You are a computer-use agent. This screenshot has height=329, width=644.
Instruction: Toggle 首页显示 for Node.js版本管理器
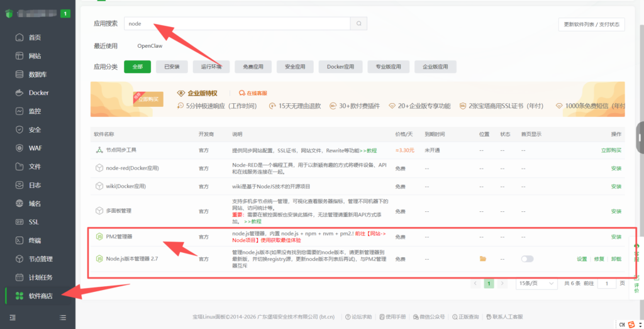tap(527, 259)
